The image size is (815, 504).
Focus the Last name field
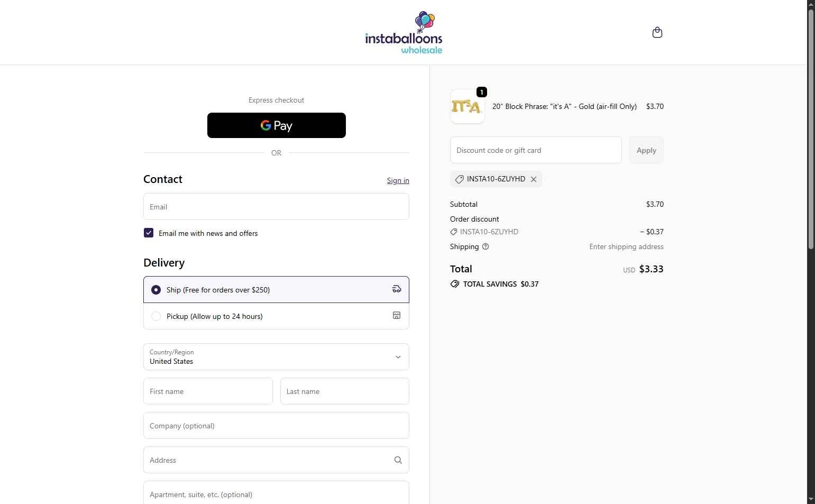pyautogui.click(x=345, y=391)
